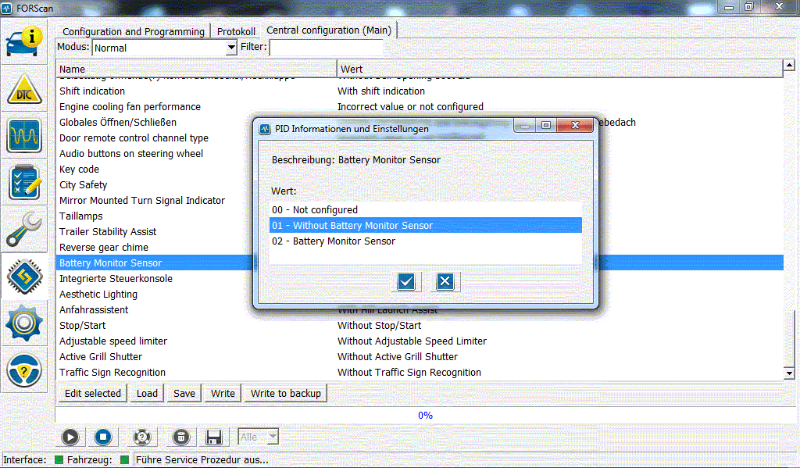Confirm PID dialog with checkmark button

pyautogui.click(x=406, y=281)
